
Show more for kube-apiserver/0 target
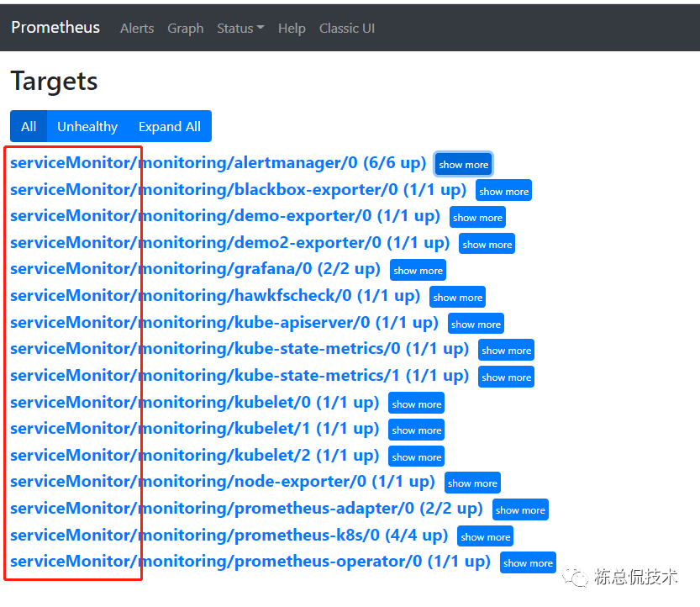pos(476,324)
